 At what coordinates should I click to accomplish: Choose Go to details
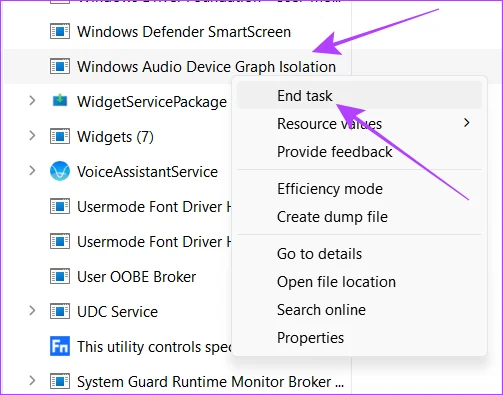(x=359, y=254)
